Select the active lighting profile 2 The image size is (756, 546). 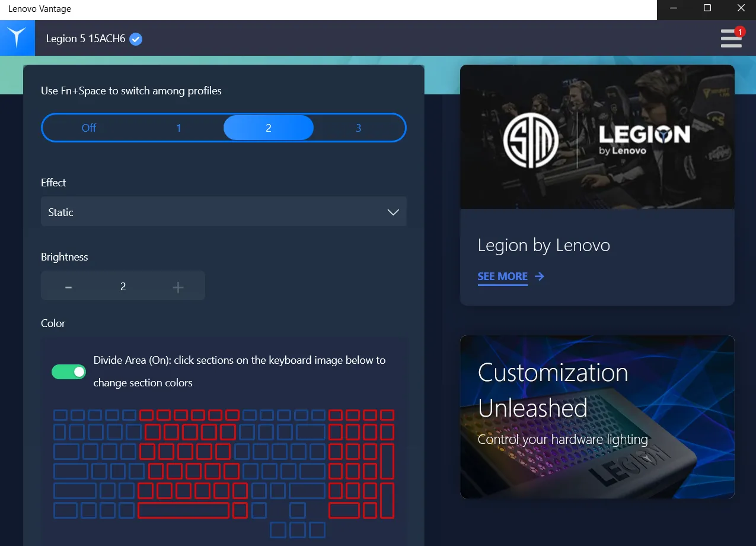click(269, 128)
